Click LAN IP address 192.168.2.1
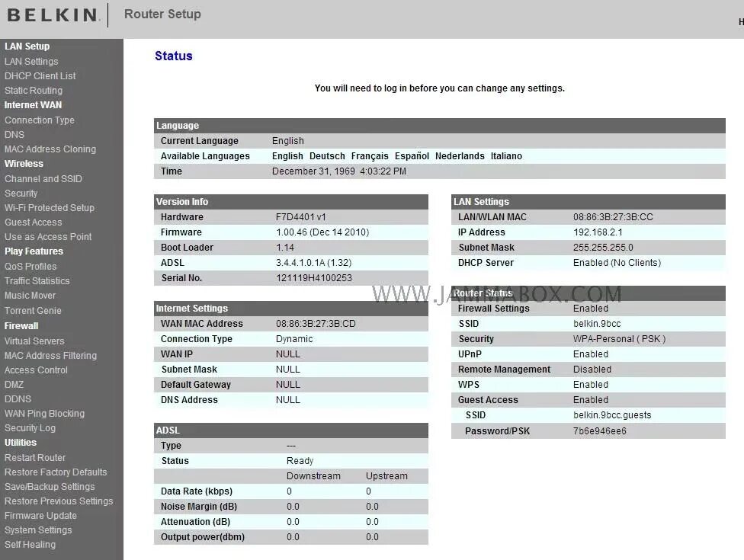Image resolution: width=744 pixels, height=560 pixels. coord(598,232)
